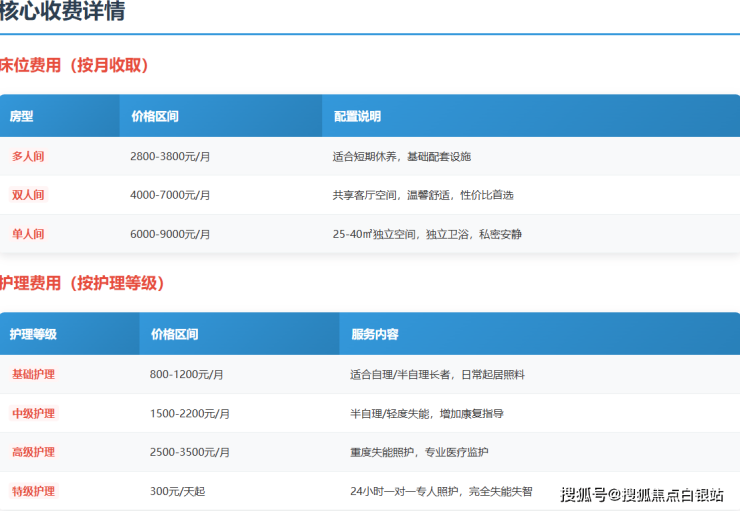Select the 特级护理 care level label
Screen dimensions: 740x511
coord(33,491)
